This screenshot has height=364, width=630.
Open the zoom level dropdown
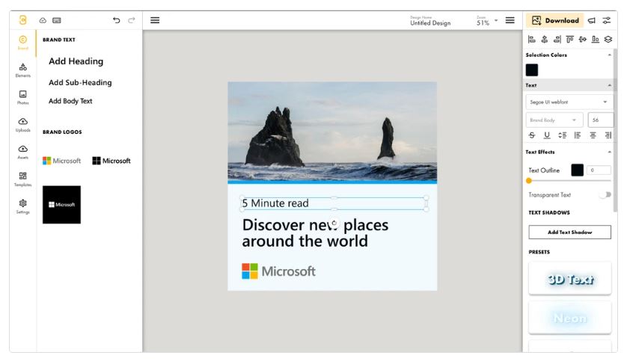pos(496,20)
